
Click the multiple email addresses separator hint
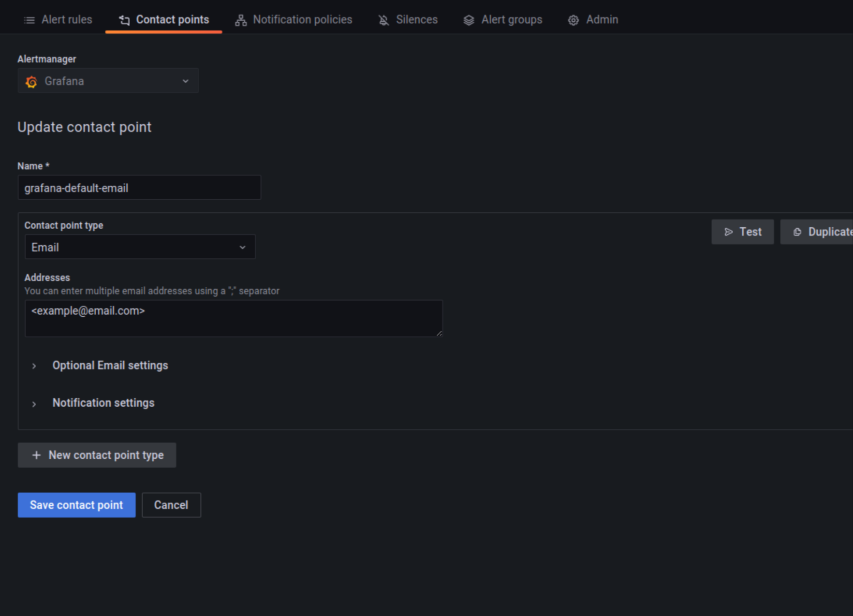[152, 291]
